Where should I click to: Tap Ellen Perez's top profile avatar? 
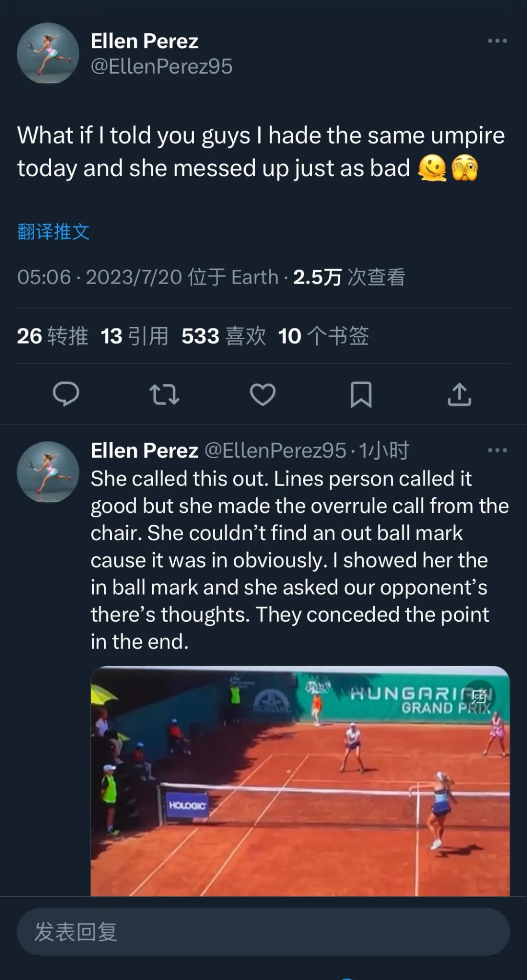click(x=48, y=53)
